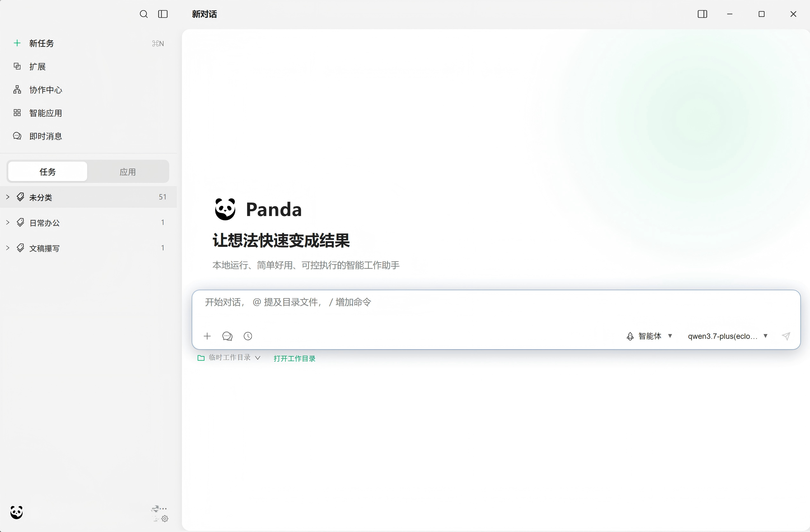Click the count 1 on the 文稿撰写 row
Screen dimensions: 810x532
click(x=163, y=248)
